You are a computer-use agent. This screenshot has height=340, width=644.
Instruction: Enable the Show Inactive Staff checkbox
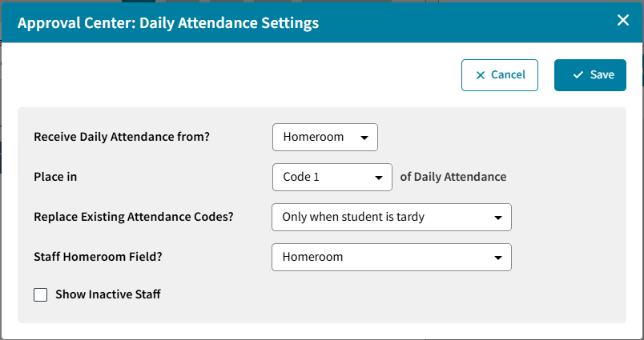coord(41,294)
